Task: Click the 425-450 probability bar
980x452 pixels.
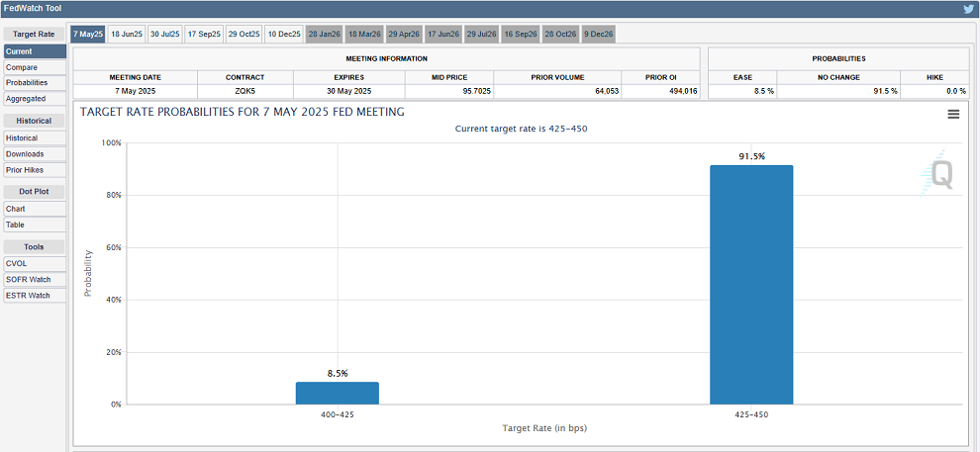Action: coord(750,285)
